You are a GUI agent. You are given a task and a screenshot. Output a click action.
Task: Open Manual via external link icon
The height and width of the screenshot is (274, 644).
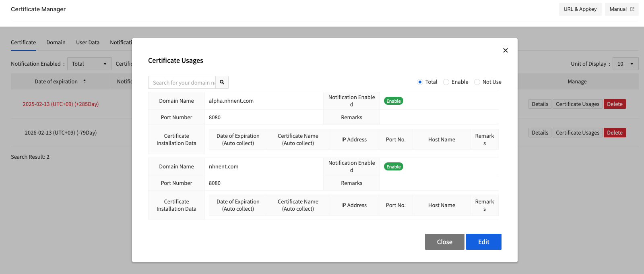click(632, 9)
